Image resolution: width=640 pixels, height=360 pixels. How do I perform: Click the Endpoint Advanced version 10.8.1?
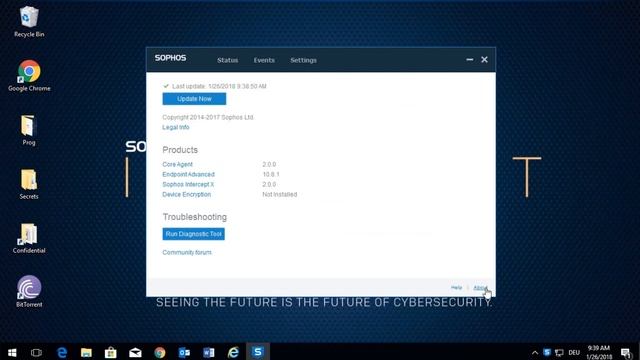pyautogui.click(x=271, y=174)
